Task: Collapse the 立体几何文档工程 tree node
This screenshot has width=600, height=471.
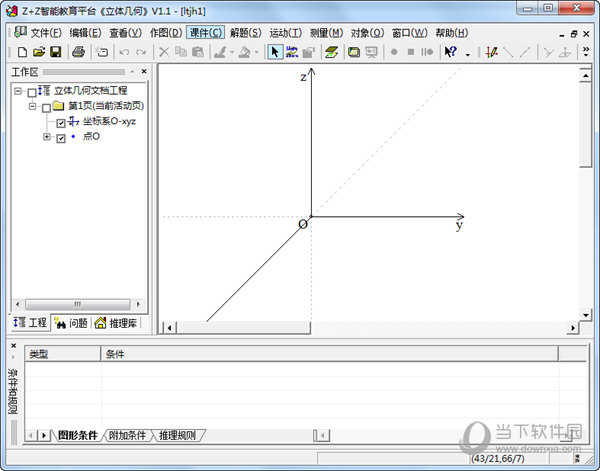Action: tap(18, 91)
